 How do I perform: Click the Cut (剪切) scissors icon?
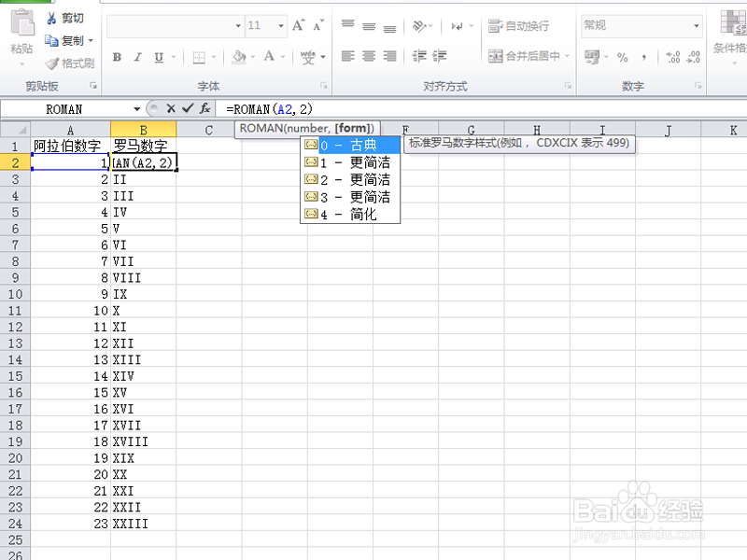coord(51,18)
